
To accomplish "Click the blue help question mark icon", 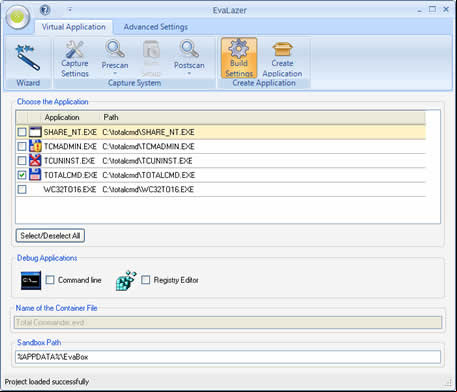I will point(45,10).
